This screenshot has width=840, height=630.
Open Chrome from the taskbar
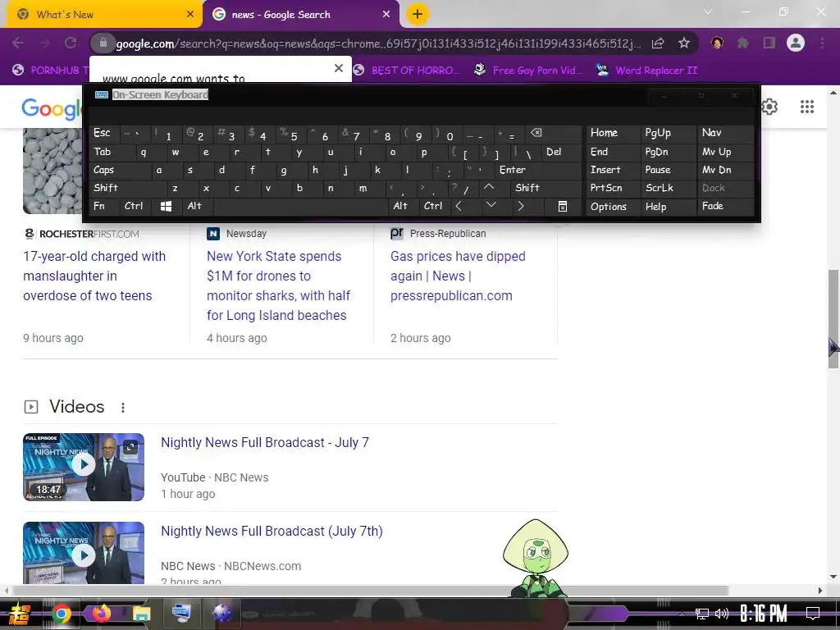61,614
